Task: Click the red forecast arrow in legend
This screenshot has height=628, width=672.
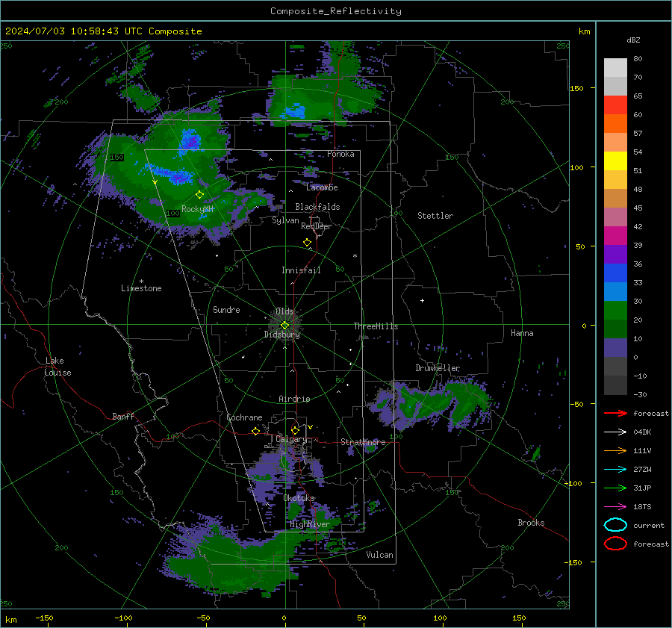Action: [x=615, y=413]
